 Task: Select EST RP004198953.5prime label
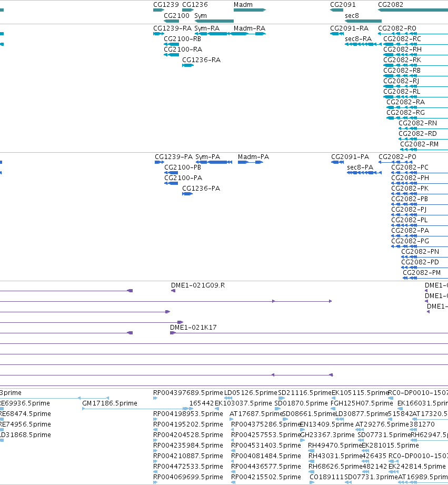(188, 414)
